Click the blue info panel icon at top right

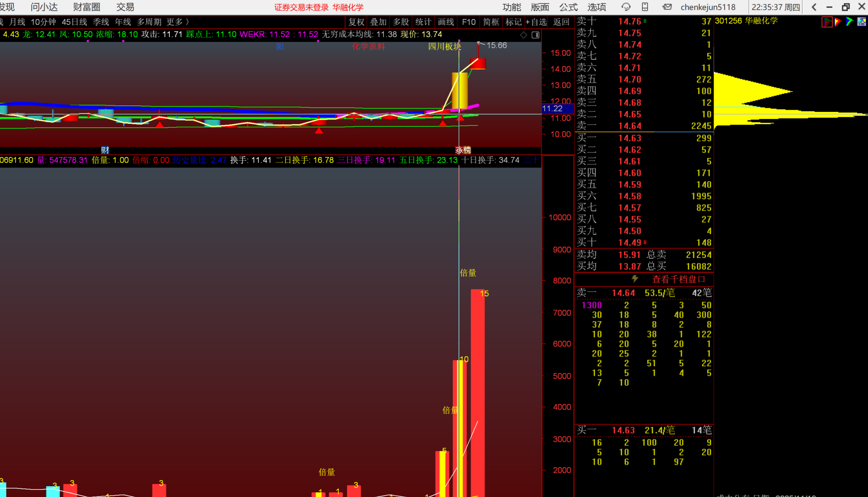862,21
